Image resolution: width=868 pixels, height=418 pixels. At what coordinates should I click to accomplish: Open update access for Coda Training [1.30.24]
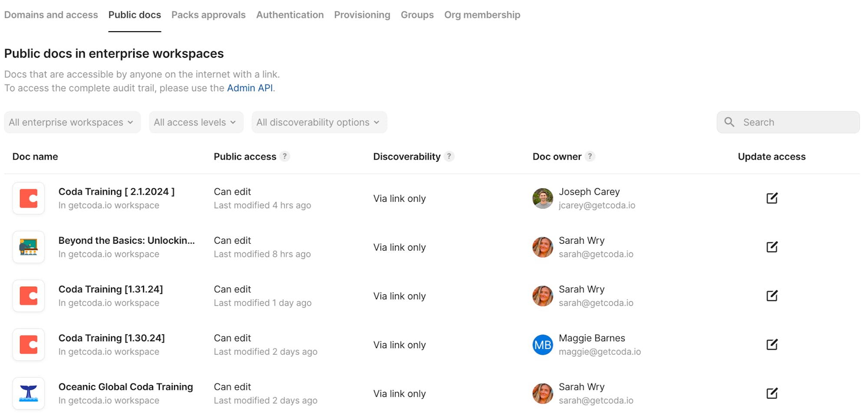[772, 345]
